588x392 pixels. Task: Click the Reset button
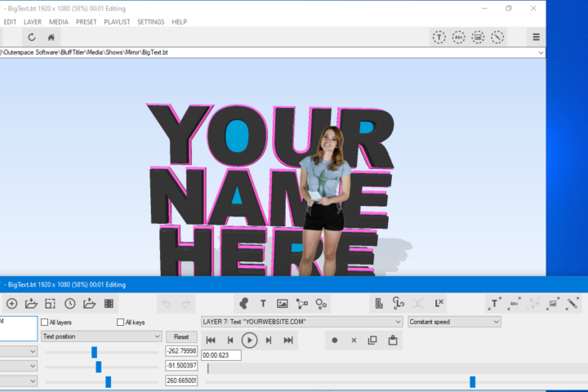click(181, 336)
